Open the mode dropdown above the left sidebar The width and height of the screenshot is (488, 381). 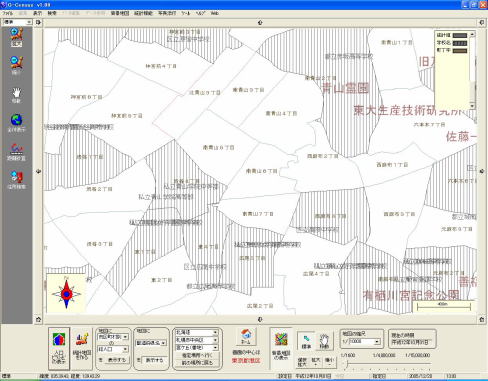(x=17, y=22)
